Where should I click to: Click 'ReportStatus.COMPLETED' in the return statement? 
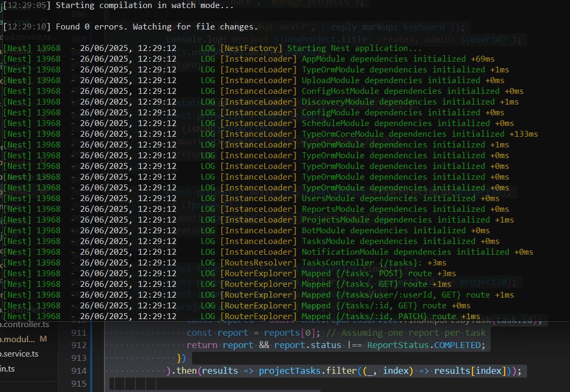pos(424,345)
